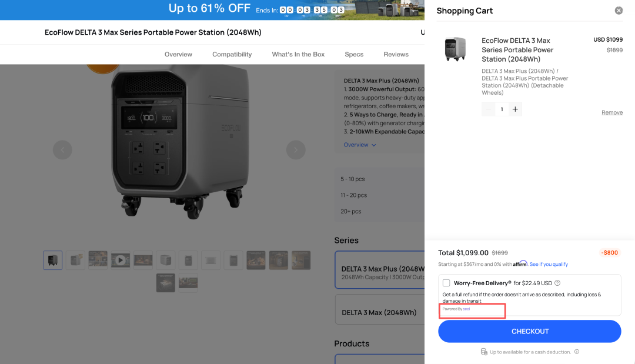Remove the item from the cart
635x364 pixels.
point(612,112)
